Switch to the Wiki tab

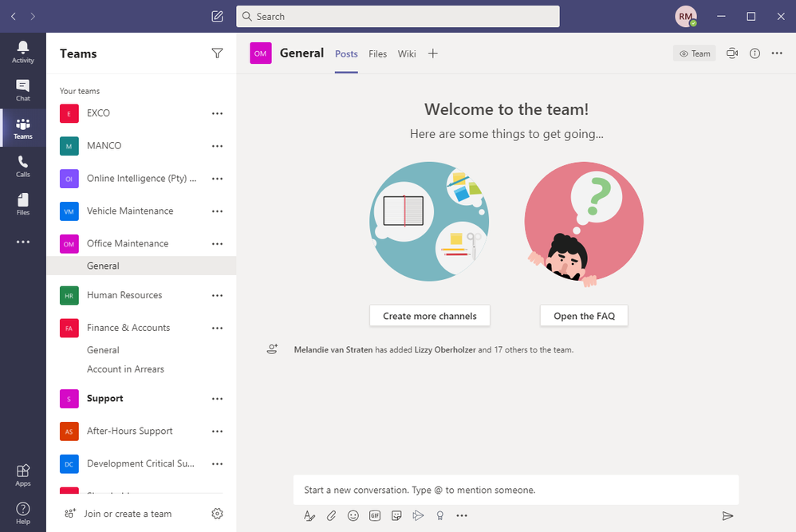click(407, 53)
